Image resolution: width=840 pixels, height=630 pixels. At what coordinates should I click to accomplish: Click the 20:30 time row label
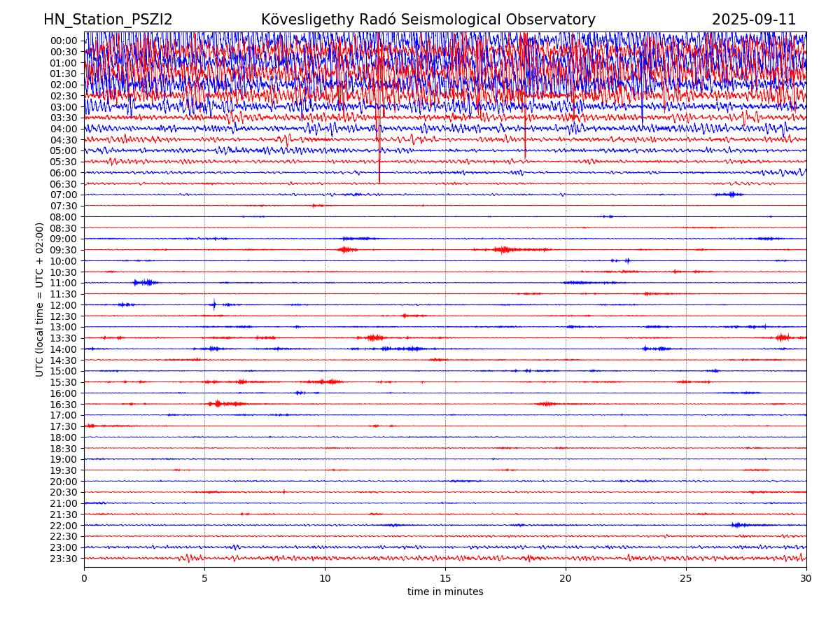[64, 493]
